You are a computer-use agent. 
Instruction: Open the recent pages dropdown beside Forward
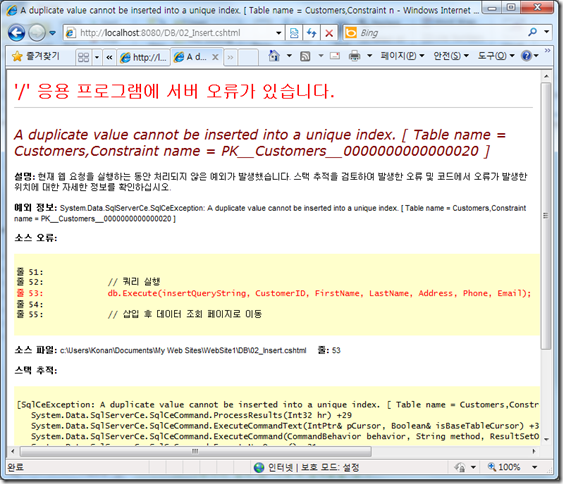pos(53,33)
